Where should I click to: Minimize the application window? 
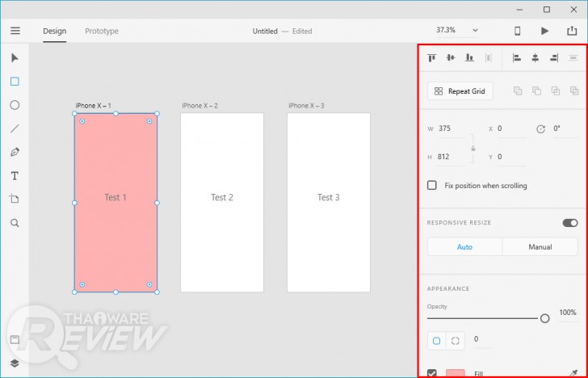519,10
